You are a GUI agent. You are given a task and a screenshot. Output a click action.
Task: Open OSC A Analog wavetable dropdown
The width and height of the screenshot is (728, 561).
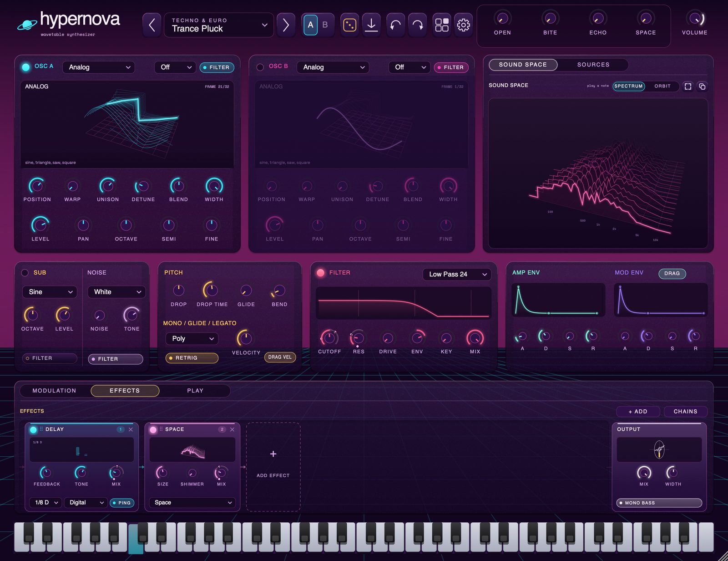click(x=99, y=67)
